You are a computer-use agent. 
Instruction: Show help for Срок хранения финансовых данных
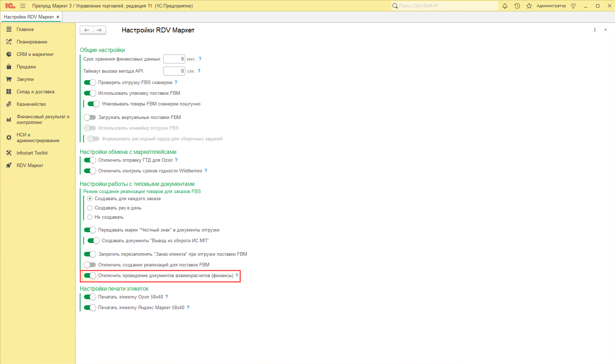[200, 59]
